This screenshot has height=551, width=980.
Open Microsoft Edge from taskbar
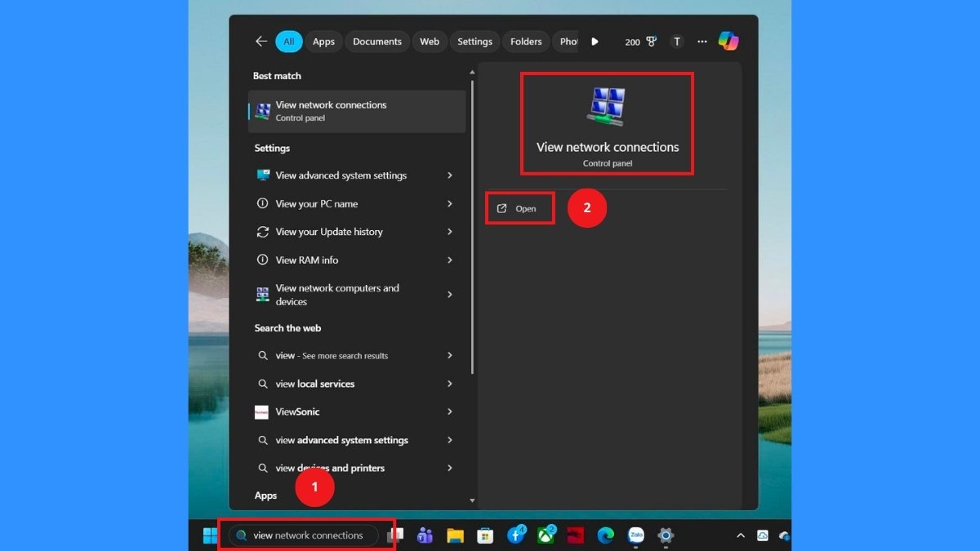605,535
